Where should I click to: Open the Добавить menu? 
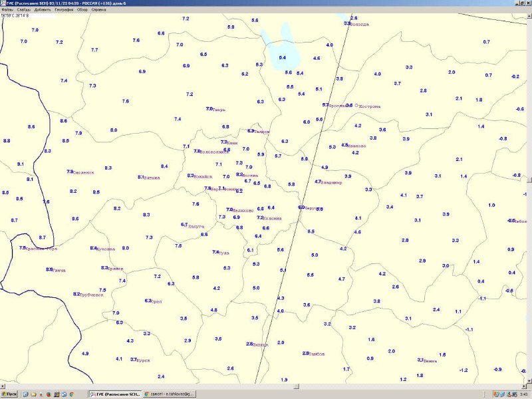coord(43,10)
